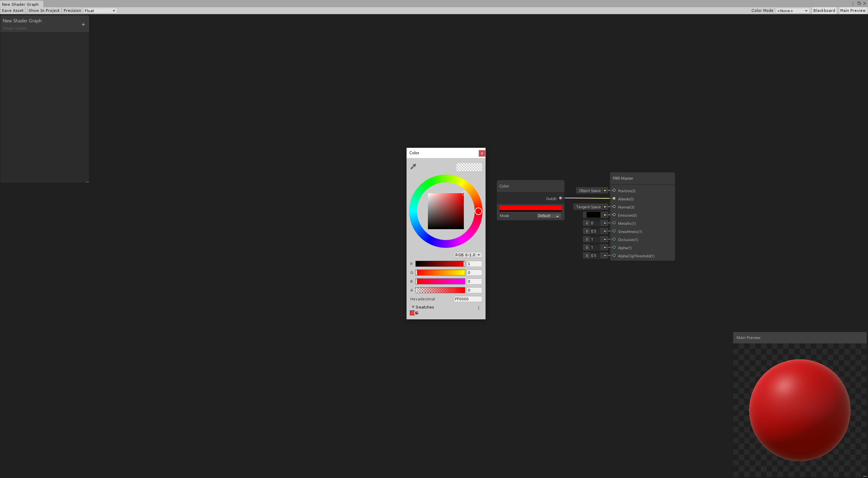Pick the eyedropper tool in Color window
Screen dimensions: 868x478
(413, 166)
